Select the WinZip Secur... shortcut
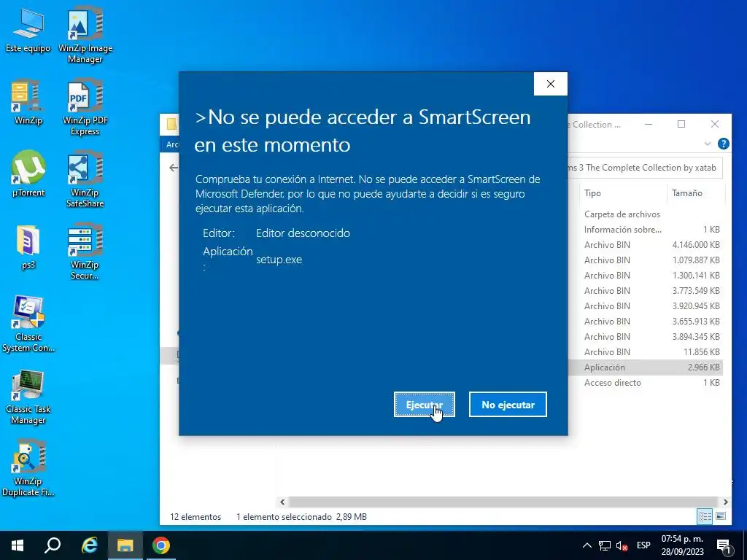 (x=85, y=252)
